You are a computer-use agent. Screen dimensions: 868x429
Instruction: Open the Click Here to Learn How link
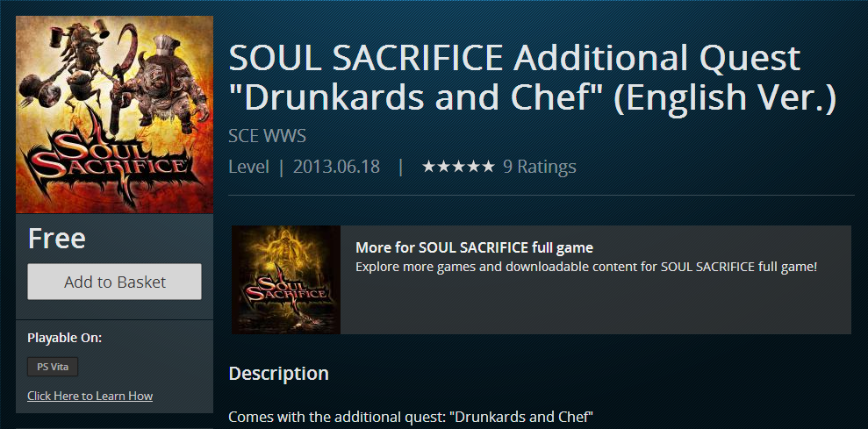[90, 396]
